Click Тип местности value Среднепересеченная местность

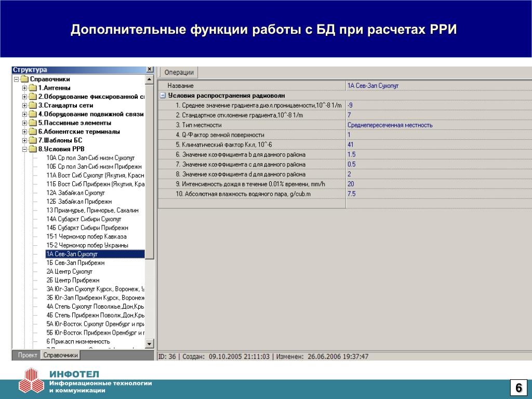(439, 125)
